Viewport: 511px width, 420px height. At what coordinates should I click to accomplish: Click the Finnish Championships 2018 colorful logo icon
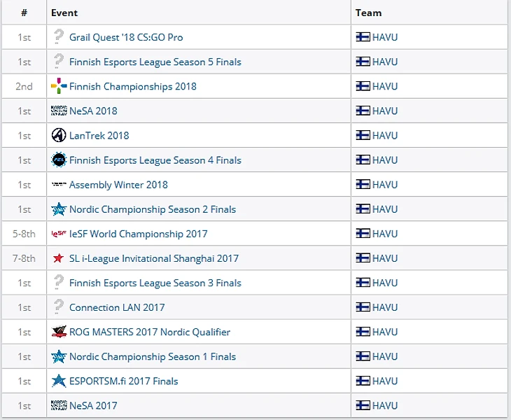(59, 87)
